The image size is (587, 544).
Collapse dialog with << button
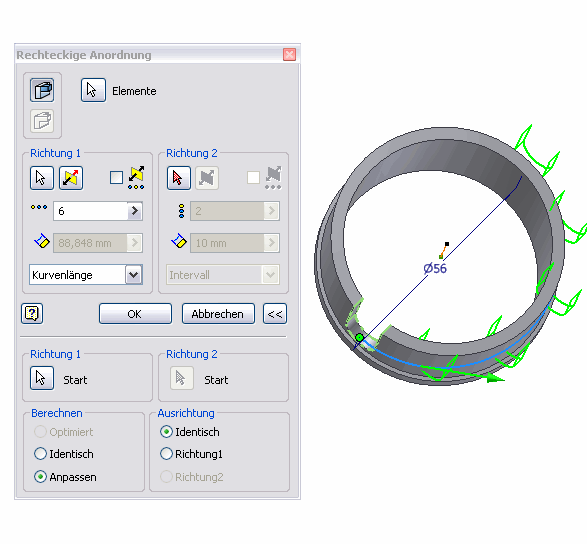pyautogui.click(x=275, y=314)
